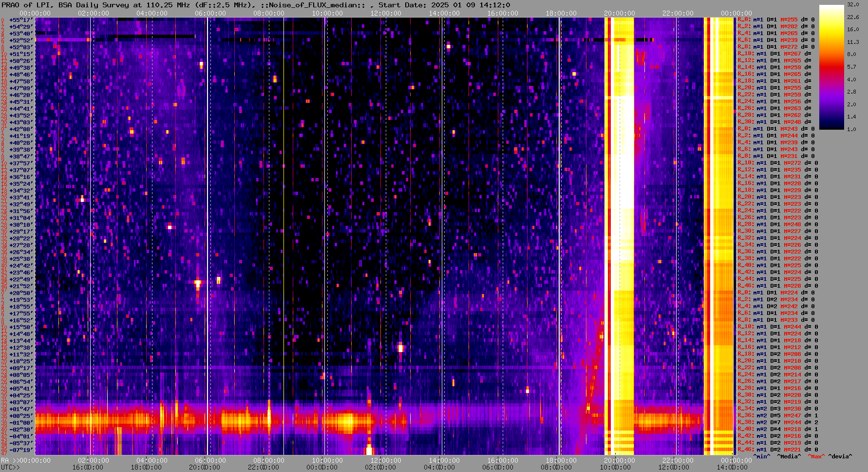This screenshot has height=472, width=868.
Task: Select the 8.0 color scale label
Action: click(x=851, y=55)
